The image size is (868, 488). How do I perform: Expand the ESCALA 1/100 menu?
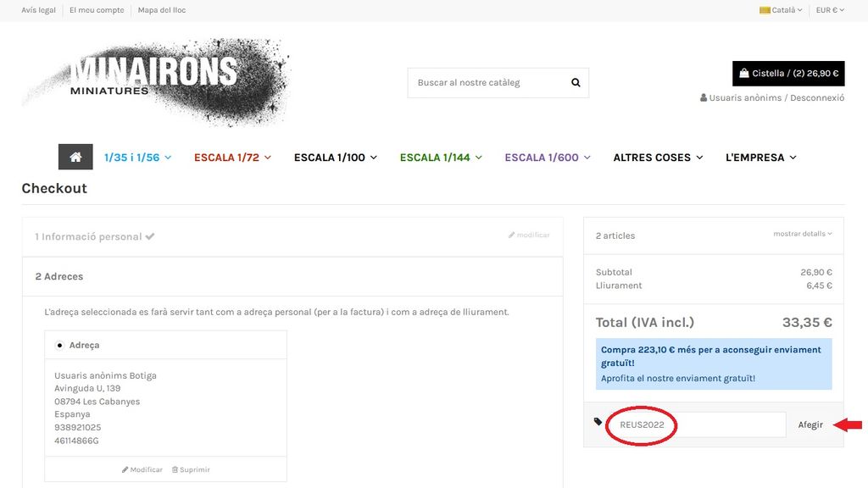(336, 157)
